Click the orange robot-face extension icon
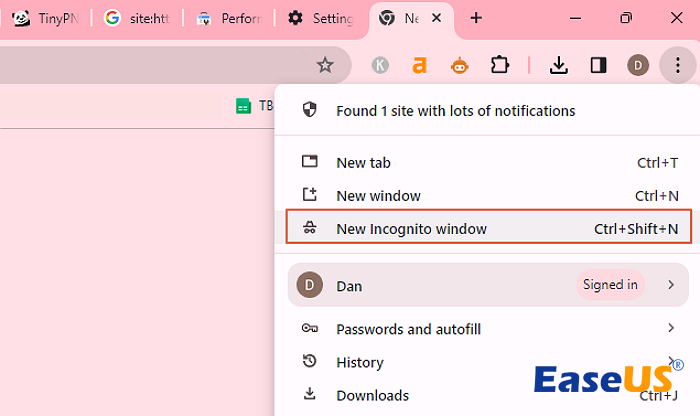This screenshot has height=416, width=700. click(459, 65)
